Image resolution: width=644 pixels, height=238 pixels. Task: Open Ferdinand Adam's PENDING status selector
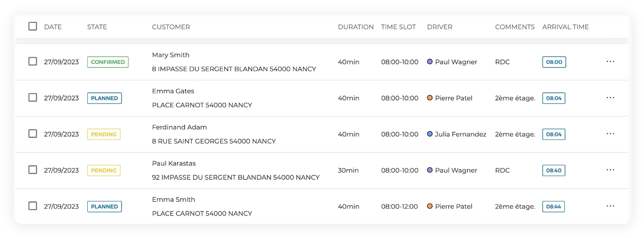(103, 134)
